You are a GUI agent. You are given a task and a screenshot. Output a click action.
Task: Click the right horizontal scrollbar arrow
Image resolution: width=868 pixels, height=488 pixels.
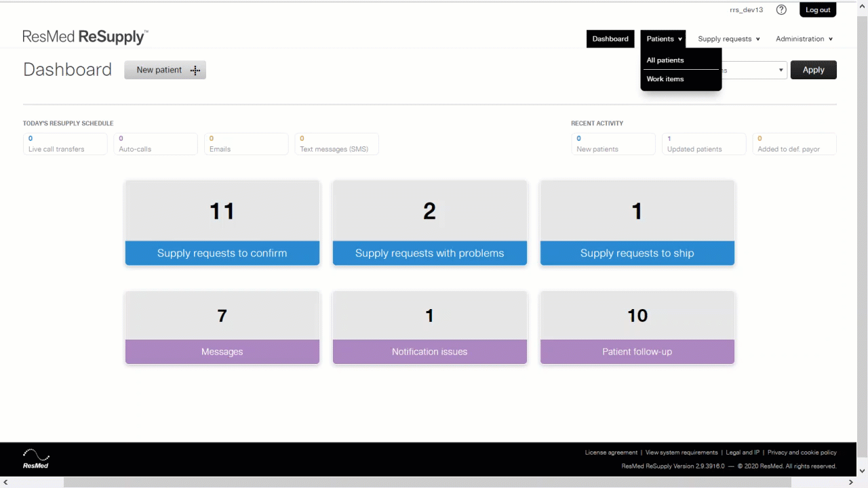coord(851,482)
